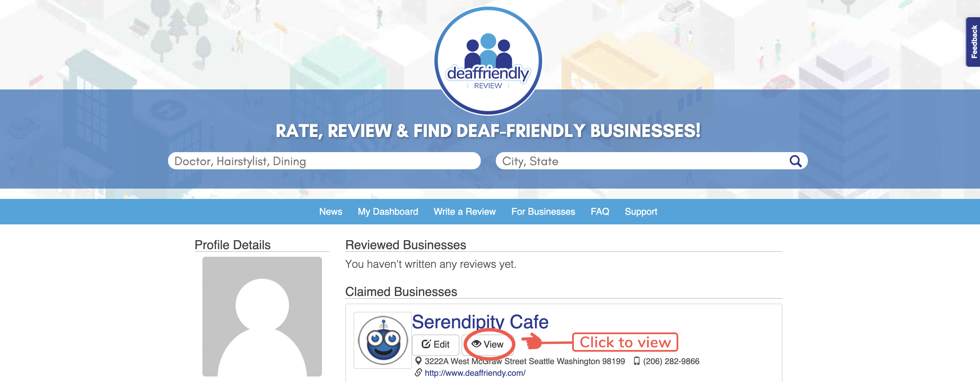The width and height of the screenshot is (980, 382).
Task: Click the map pin icon beside the address
Action: tap(418, 361)
